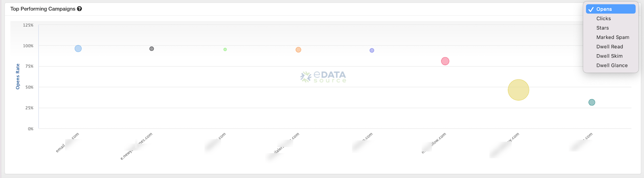Click the eDATA source watermark logo
644x178 pixels.
323,77
